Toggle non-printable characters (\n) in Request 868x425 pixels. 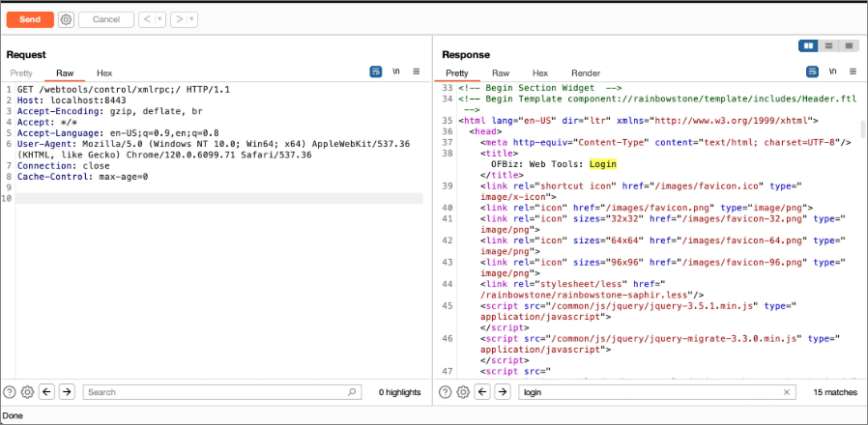[x=396, y=71]
